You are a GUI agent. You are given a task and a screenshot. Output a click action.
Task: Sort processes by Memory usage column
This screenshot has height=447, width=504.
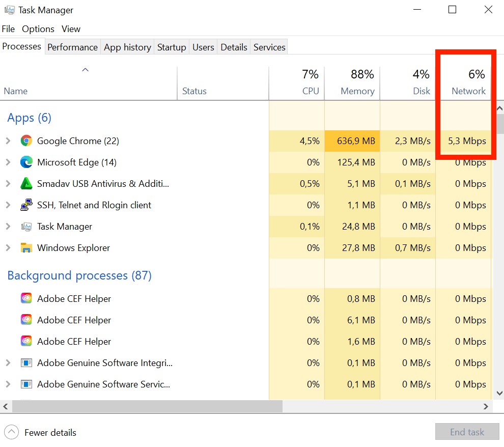pos(352,83)
